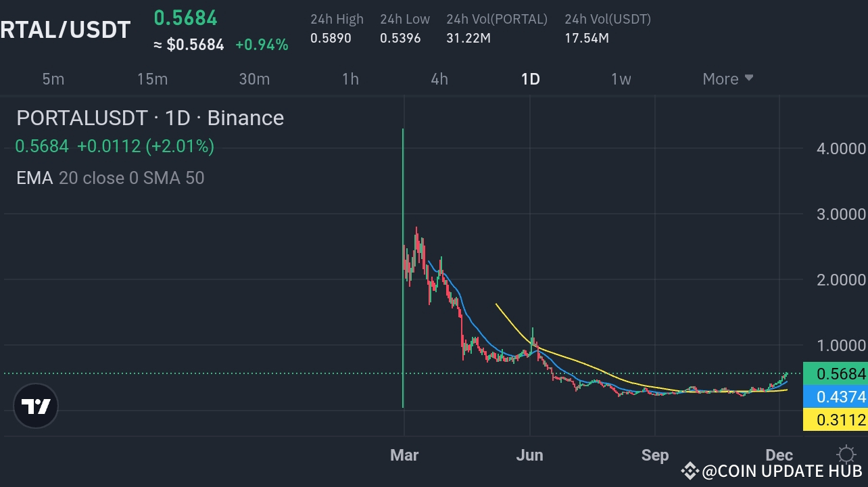Switch to the 5m timeframe
The height and width of the screenshot is (487, 868).
[53, 79]
